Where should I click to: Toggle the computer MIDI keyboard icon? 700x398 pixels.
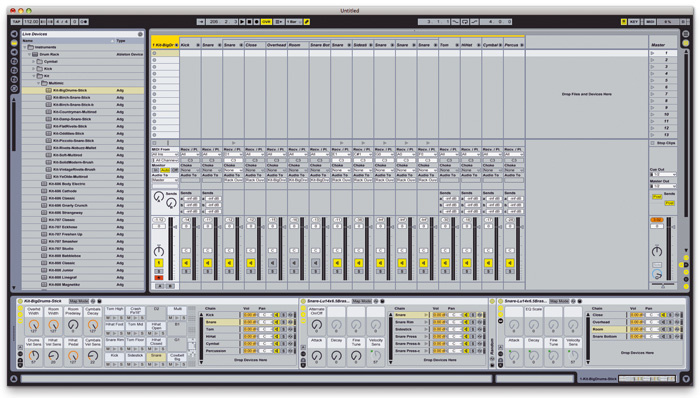pyautogui.click(x=623, y=21)
